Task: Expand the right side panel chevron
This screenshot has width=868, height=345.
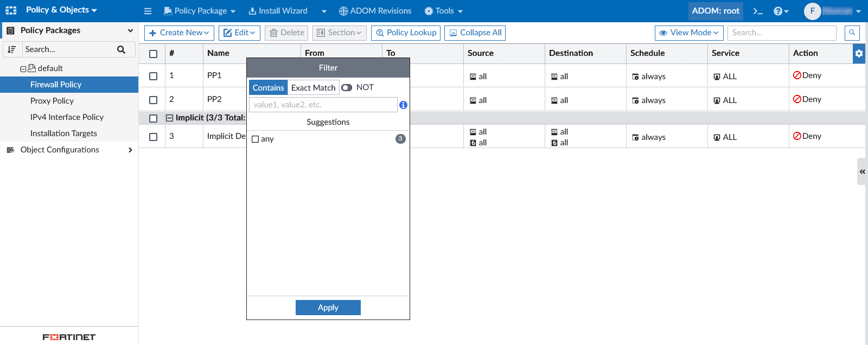Action: pos(862,171)
